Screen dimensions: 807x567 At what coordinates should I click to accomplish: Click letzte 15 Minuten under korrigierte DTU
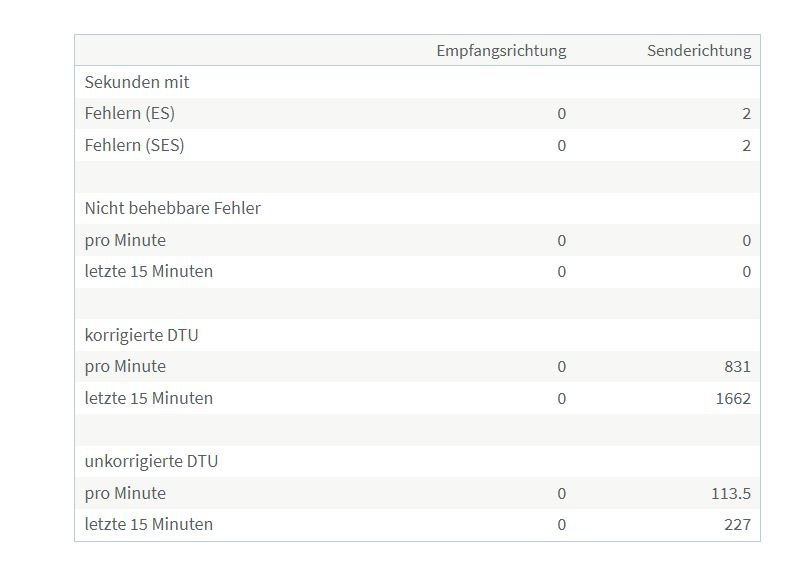point(149,398)
